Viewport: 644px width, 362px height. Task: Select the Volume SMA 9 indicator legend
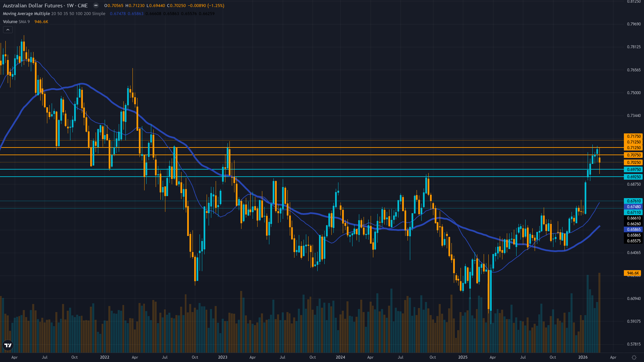coord(16,22)
